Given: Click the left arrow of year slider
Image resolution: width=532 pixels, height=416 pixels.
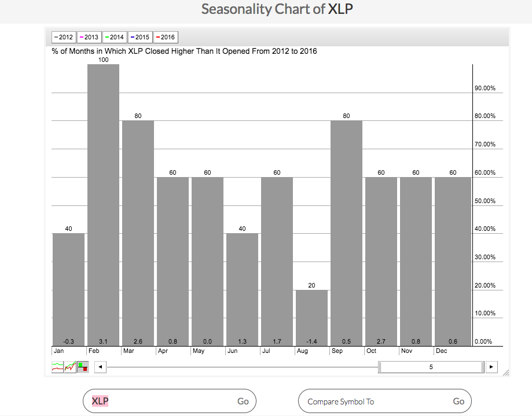Looking at the screenshot, I should tap(100, 367).
